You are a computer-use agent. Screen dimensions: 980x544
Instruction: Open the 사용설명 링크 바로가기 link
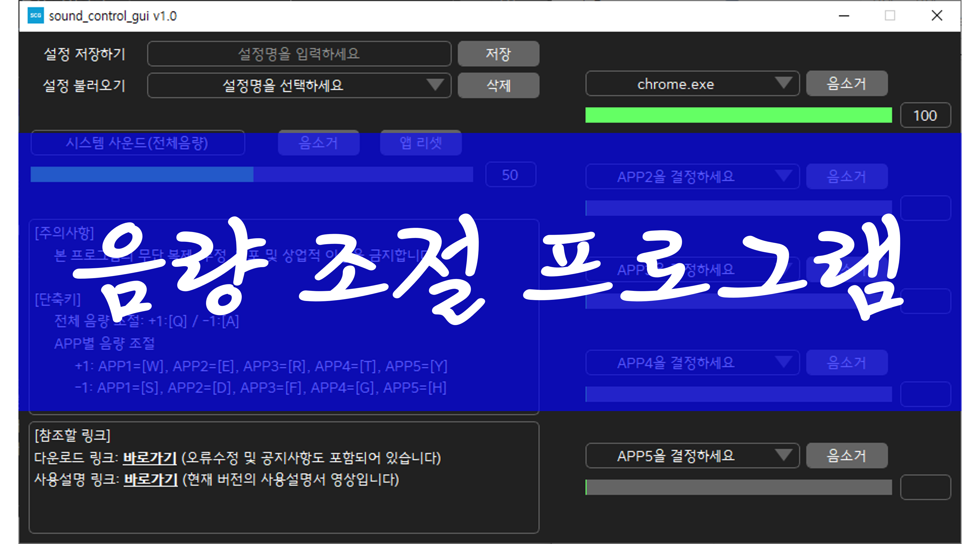151,479
